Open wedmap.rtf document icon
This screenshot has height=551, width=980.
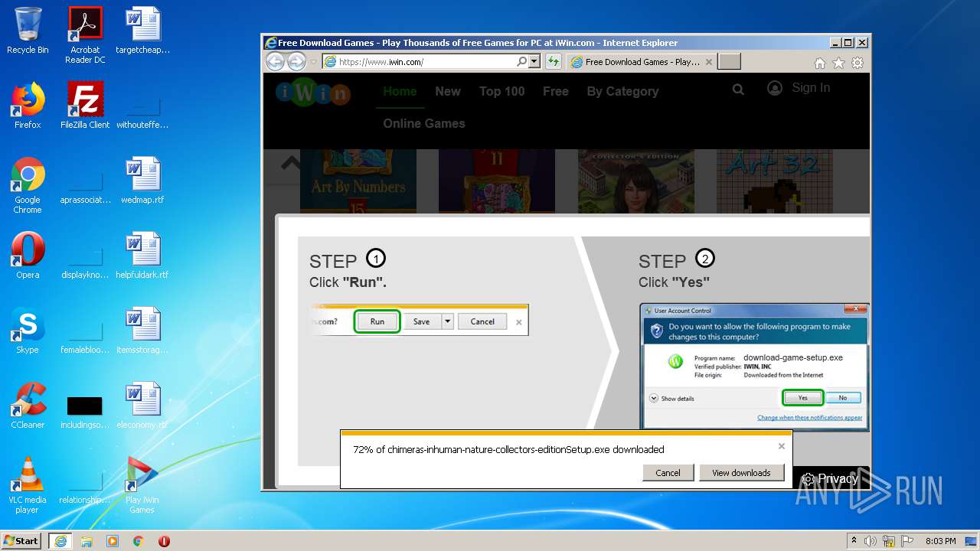tap(142, 181)
